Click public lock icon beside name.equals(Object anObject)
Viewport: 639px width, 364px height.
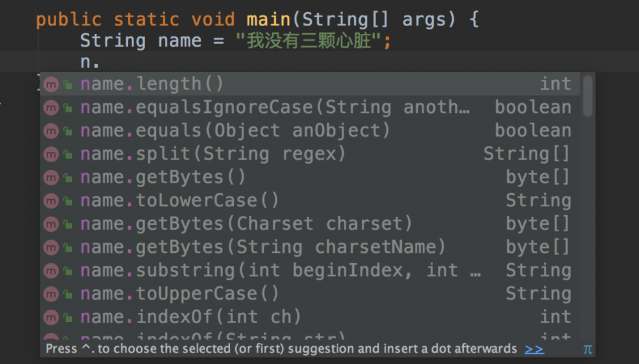[67, 131]
